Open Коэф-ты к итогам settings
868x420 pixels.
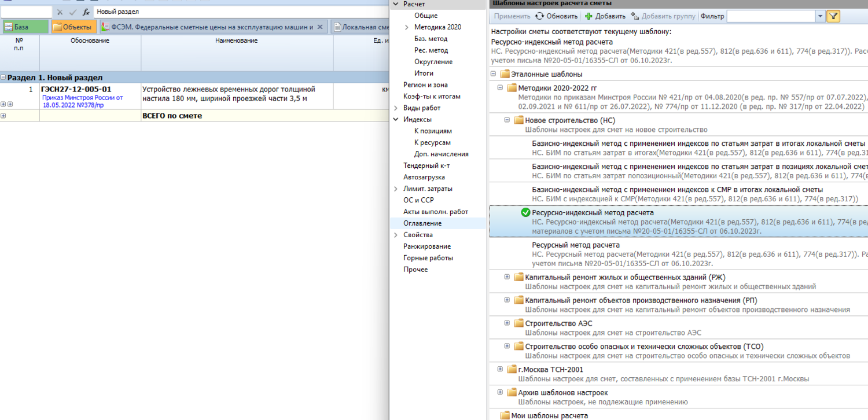432,97
